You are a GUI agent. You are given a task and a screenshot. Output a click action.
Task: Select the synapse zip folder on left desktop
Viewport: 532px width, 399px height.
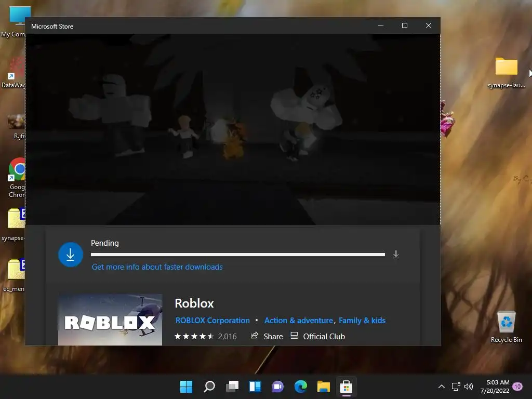[x=14, y=224]
